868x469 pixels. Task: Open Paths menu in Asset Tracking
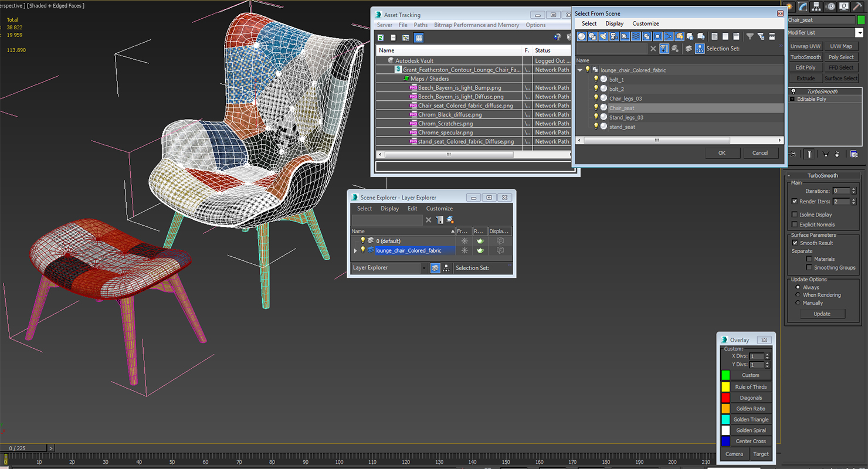click(x=421, y=25)
